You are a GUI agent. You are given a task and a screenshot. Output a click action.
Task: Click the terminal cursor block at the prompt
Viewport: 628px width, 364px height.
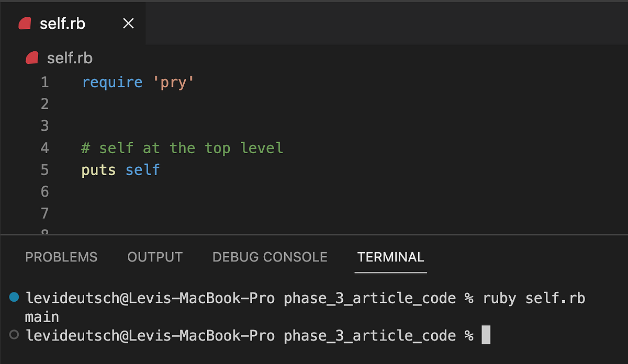[486, 335]
